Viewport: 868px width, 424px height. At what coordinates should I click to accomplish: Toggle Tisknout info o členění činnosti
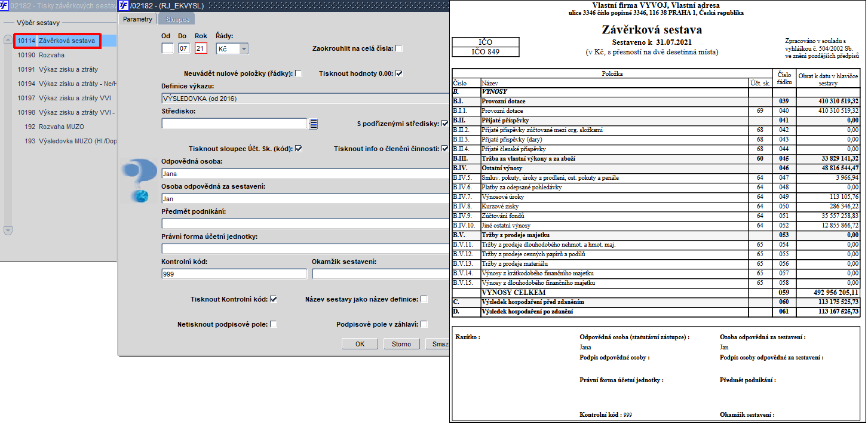click(444, 149)
